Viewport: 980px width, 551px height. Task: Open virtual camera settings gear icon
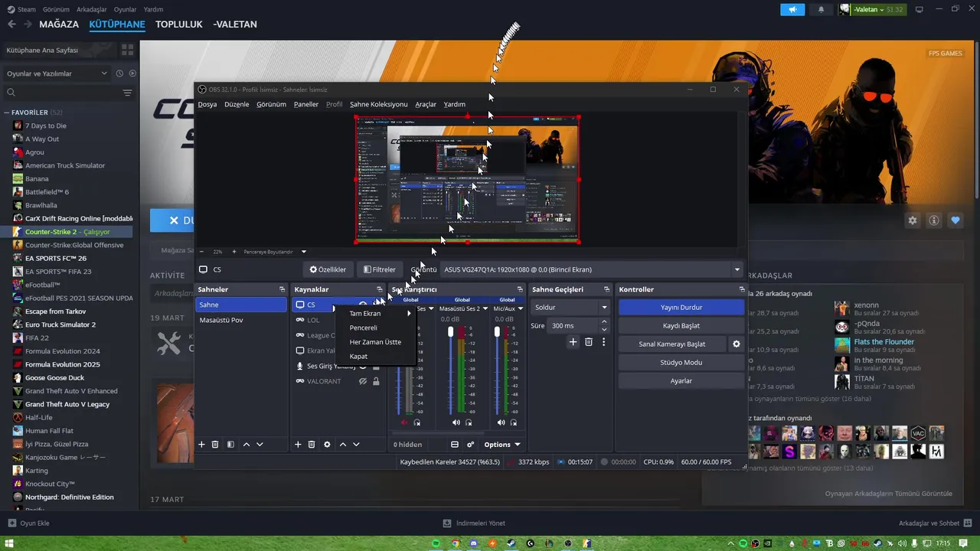coord(737,344)
